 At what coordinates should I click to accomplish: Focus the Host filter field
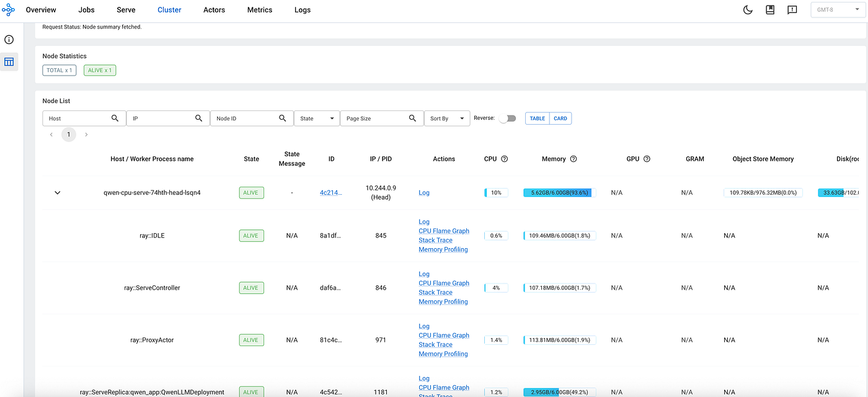click(84, 118)
